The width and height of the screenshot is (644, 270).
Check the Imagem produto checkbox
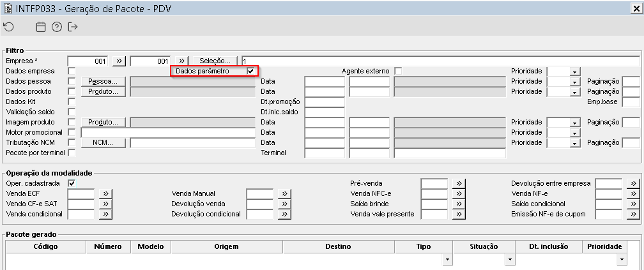click(72, 123)
